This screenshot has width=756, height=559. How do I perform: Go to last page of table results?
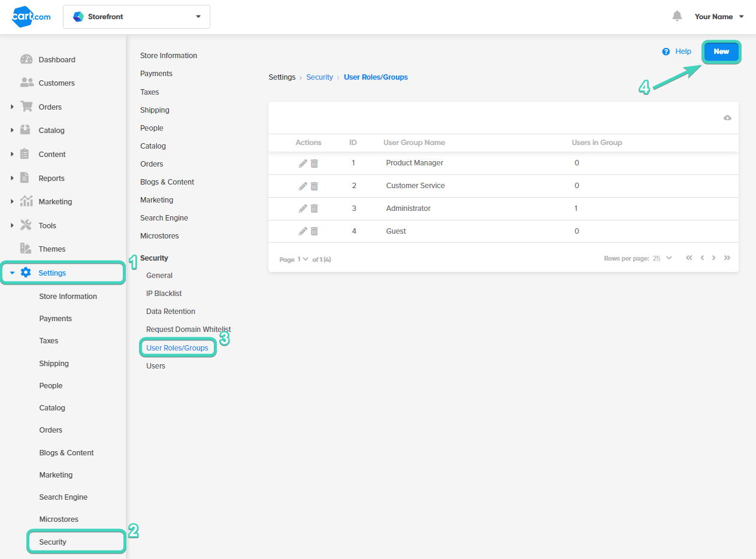727,257
